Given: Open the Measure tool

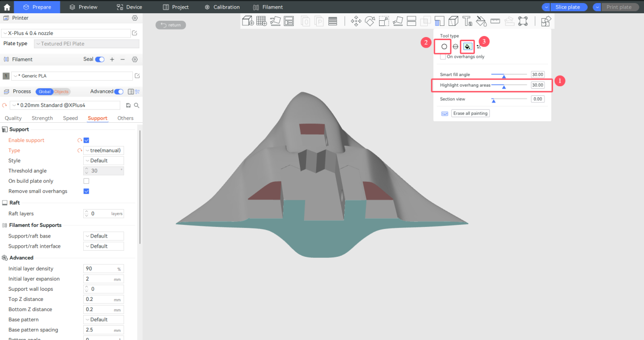Looking at the screenshot, I should tap(495, 21).
